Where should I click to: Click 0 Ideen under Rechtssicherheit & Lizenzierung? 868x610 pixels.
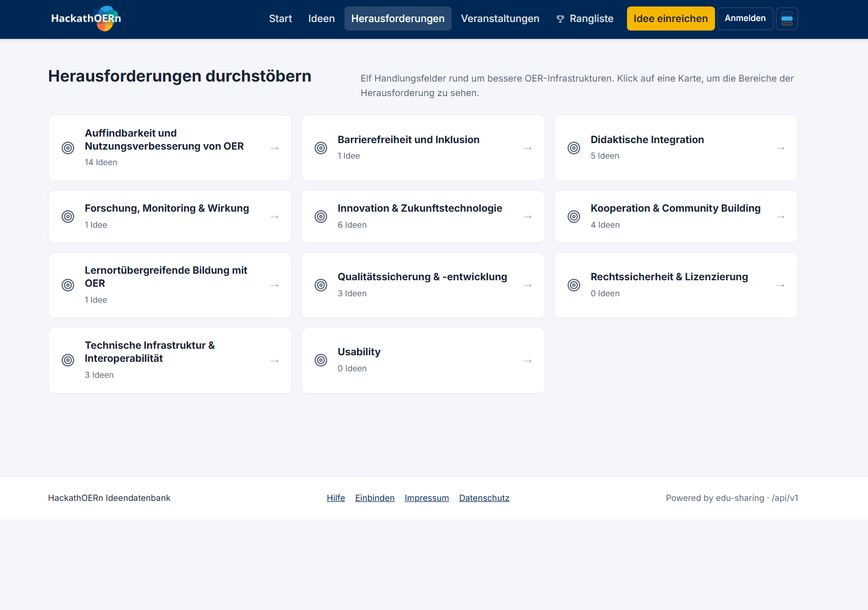[605, 293]
